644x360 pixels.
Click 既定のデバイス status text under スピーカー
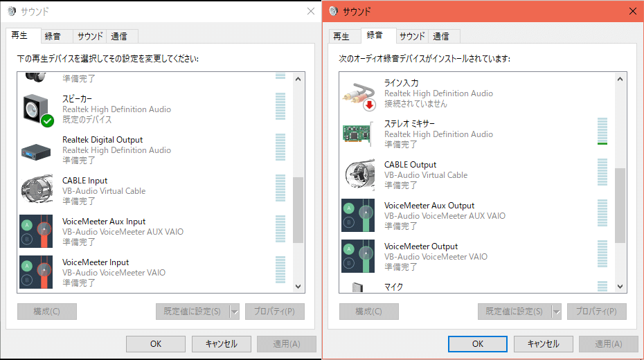[87, 120]
